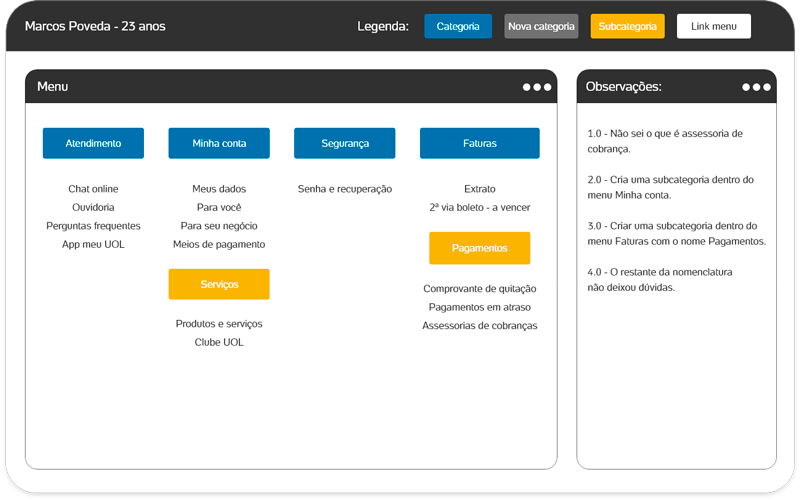Select Meios de pagamento
800x500 pixels.
(x=219, y=244)
